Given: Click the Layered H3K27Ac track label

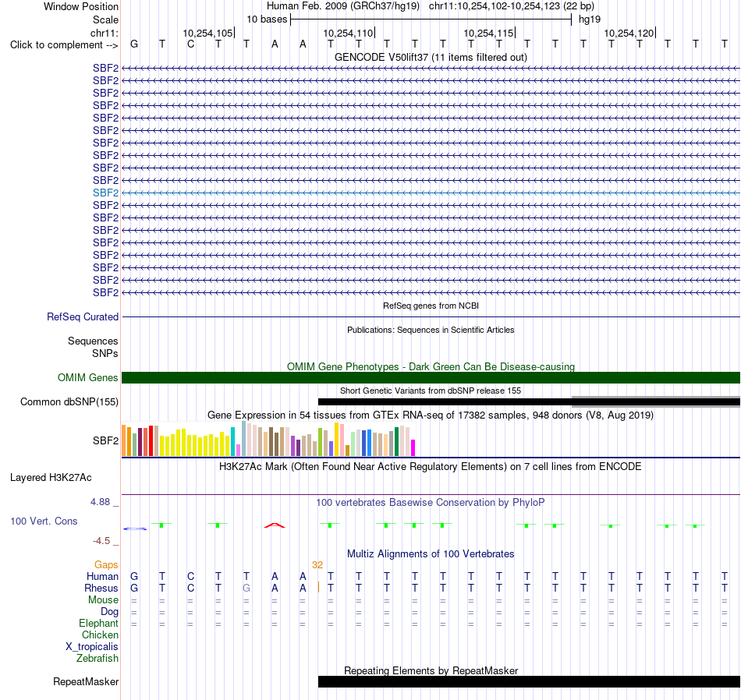Looking at the screenshot, I should (51, 478).
